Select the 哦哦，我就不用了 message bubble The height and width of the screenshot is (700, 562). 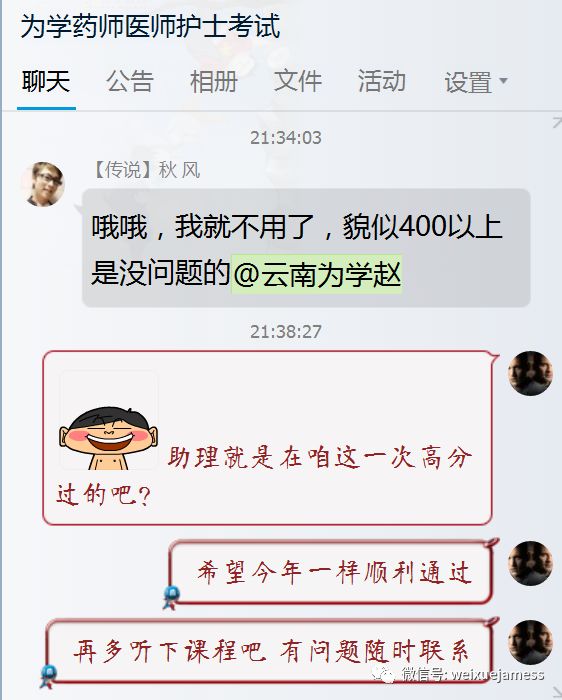(x=306, y=248)
